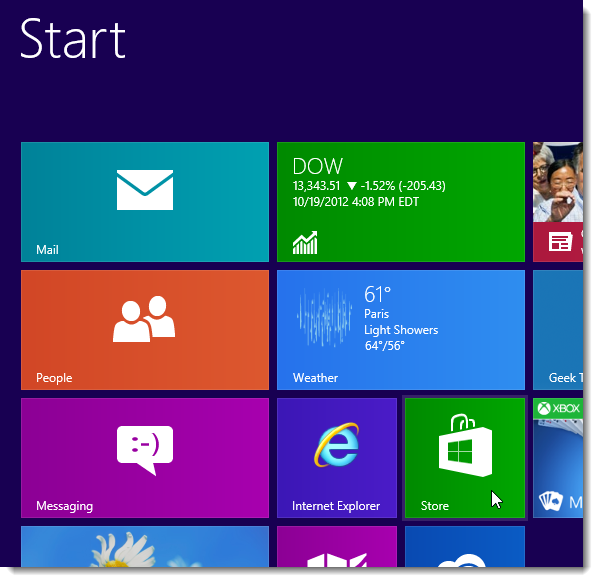Click the Messaging tile label
Image resolution: width=598 pixels, height=582 pixels.
[x=64, y=506]
